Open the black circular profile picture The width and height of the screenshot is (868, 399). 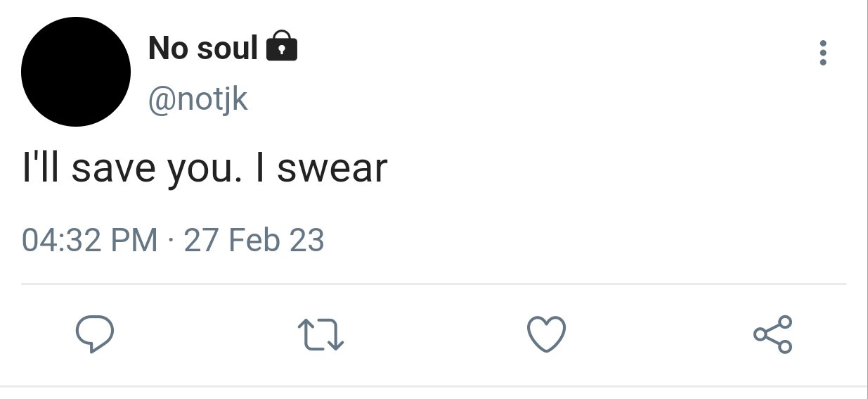(76, 72)
